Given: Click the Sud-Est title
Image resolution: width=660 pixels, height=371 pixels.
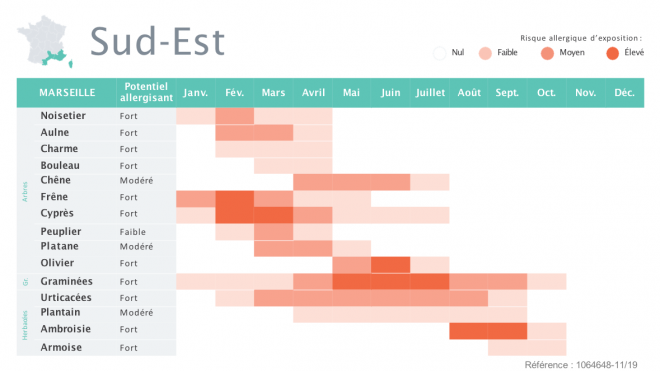Looking at the screenshot, I should point(157,41).
